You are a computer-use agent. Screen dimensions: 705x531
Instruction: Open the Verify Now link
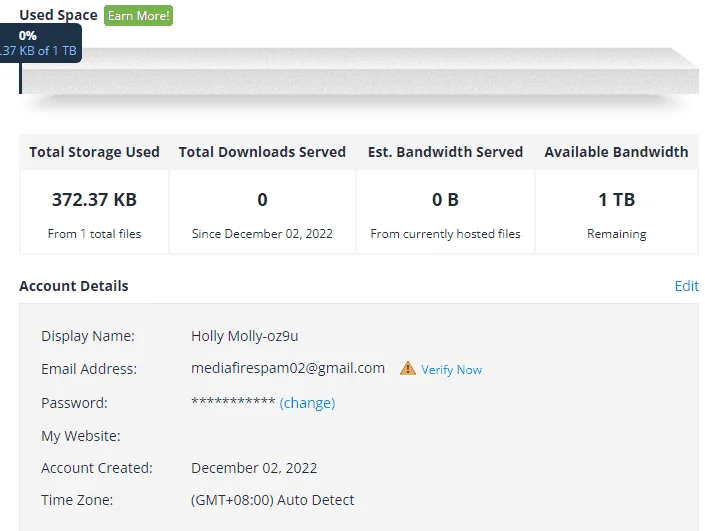coord(451,370)
